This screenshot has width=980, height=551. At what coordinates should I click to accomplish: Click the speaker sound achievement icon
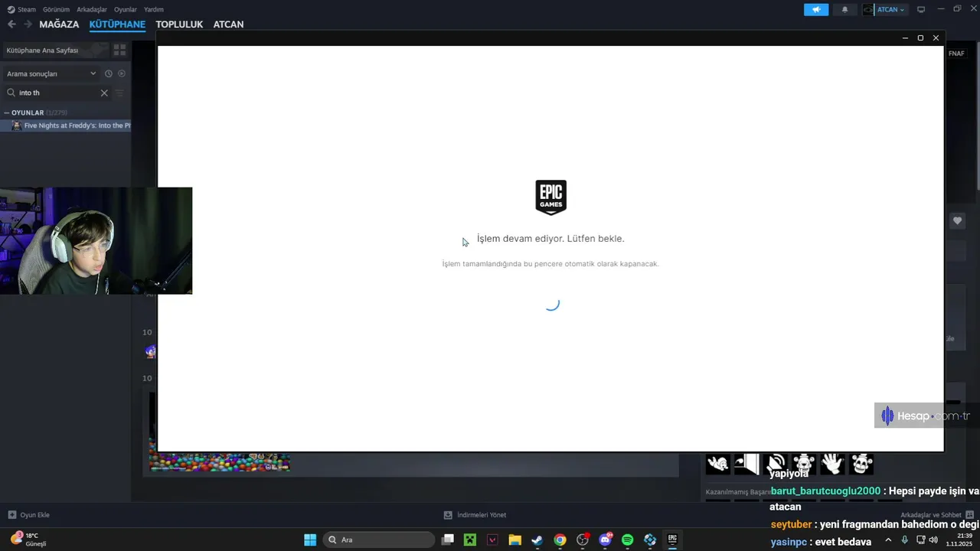click(x=775, y=464)
